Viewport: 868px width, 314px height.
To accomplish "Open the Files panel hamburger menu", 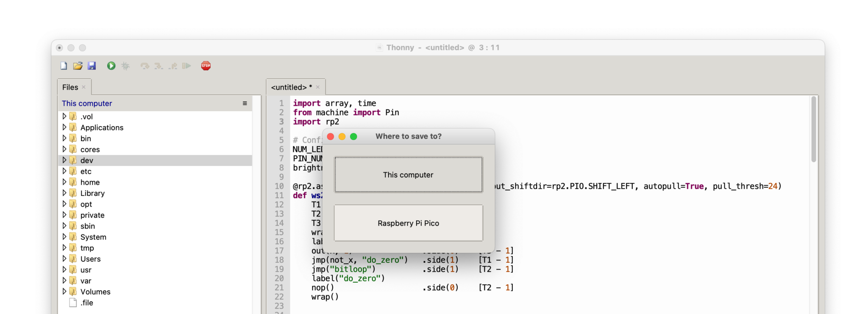I will (245, 103).
